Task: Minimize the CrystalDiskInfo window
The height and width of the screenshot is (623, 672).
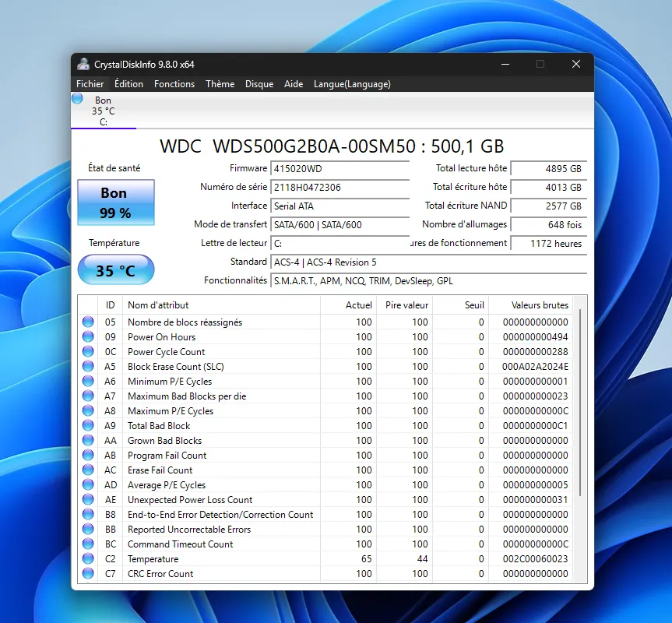Action: click(x=505, y=65)
